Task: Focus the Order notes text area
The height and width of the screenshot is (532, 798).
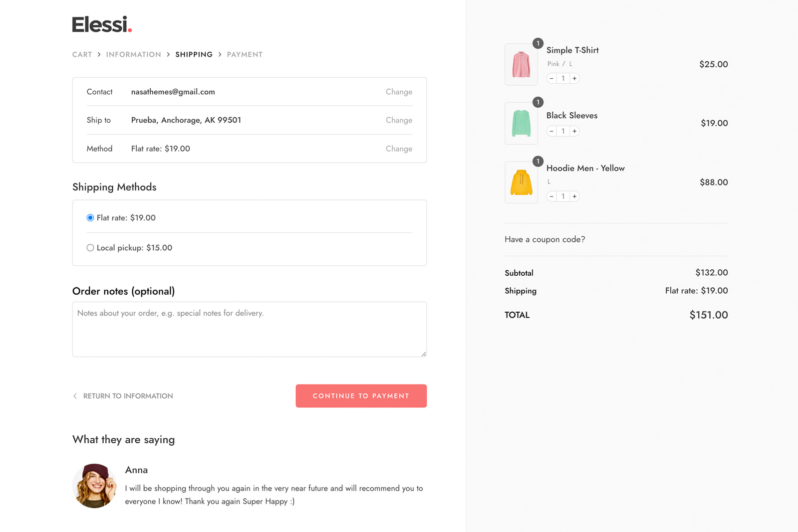Action: [x=250, y=329]
